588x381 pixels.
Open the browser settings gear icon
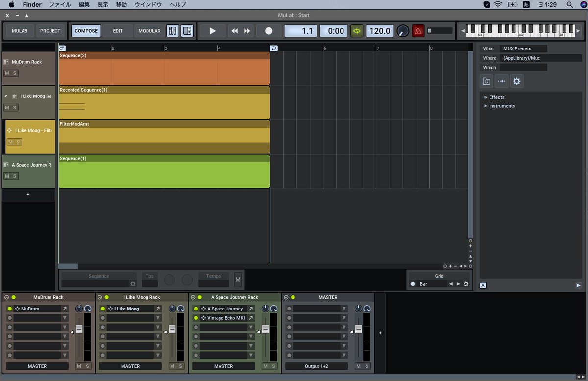(516, 81)
